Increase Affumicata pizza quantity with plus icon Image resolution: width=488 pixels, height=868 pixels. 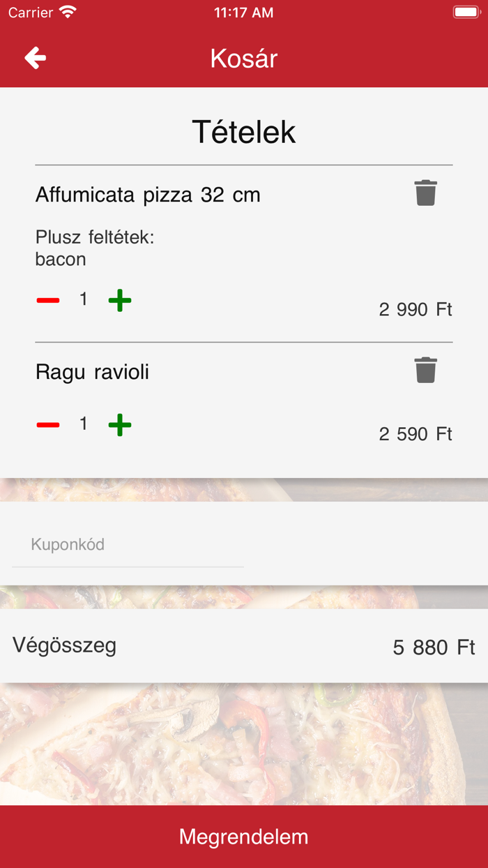click(119, 300)
